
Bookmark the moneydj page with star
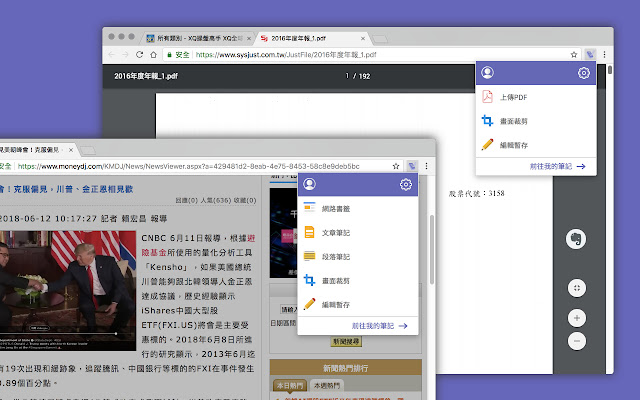(x=396, y=166)
